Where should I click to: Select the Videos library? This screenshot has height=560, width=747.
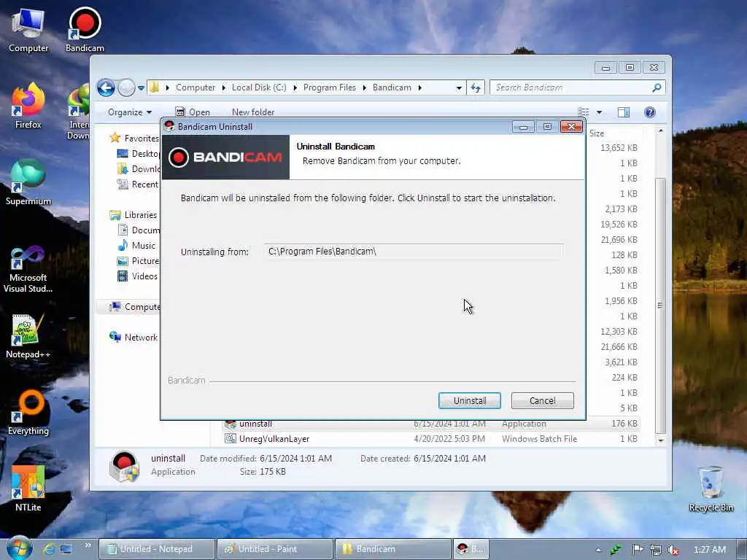[x=138, y=276]
